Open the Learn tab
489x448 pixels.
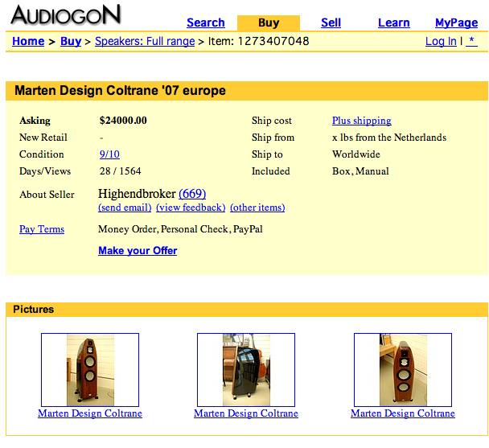pyautogui.click(x=393, y=23)
